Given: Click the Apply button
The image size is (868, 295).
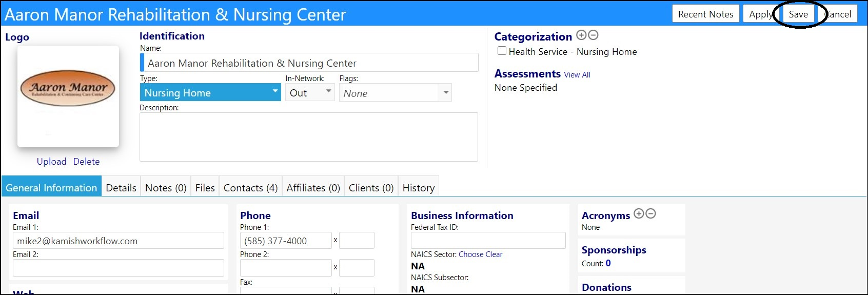Looking at the screenshot, I should point(760,14).
